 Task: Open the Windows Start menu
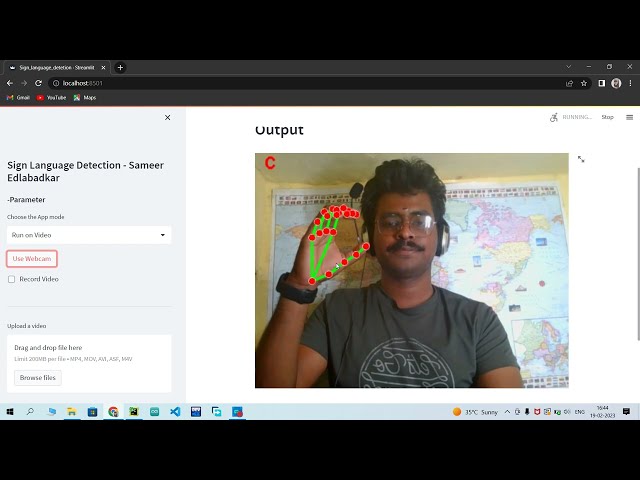coord(10,412)
